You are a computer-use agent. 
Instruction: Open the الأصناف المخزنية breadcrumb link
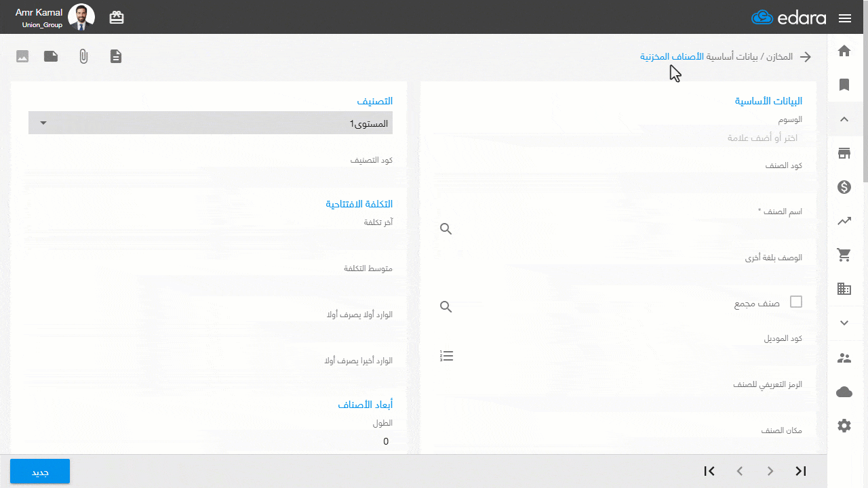[671, 57]
